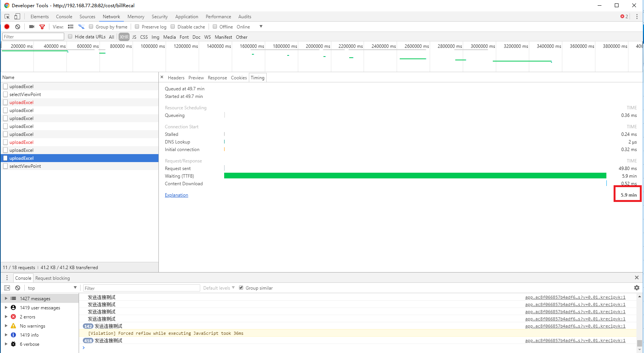The width and height of the screenshot is (644, 353).
Task: Switch to the Elements panel tab
Action: 40,17
